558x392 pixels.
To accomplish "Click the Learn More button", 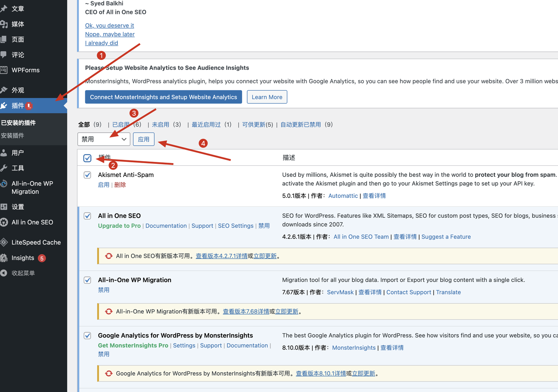I will pyautogui.click(x=267, y=97).
